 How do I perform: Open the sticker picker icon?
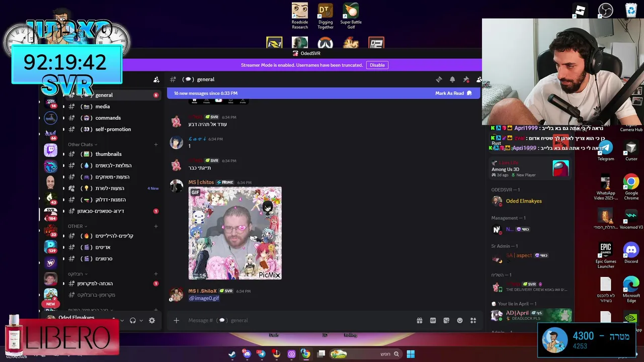point(446,320)
